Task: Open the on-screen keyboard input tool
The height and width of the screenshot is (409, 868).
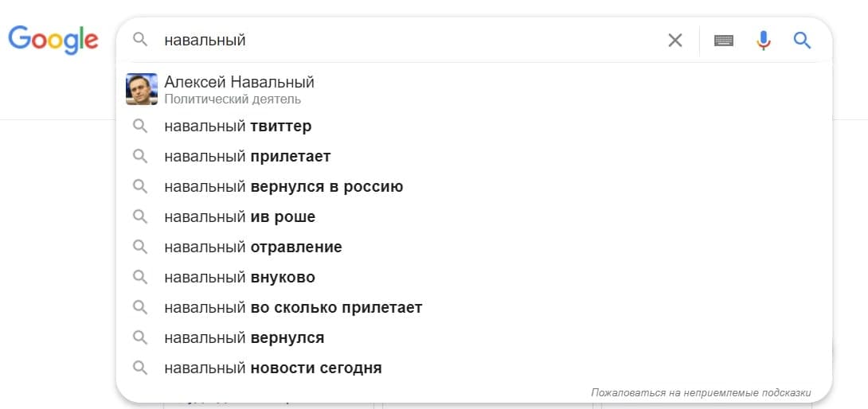Action: click(724, 41)
